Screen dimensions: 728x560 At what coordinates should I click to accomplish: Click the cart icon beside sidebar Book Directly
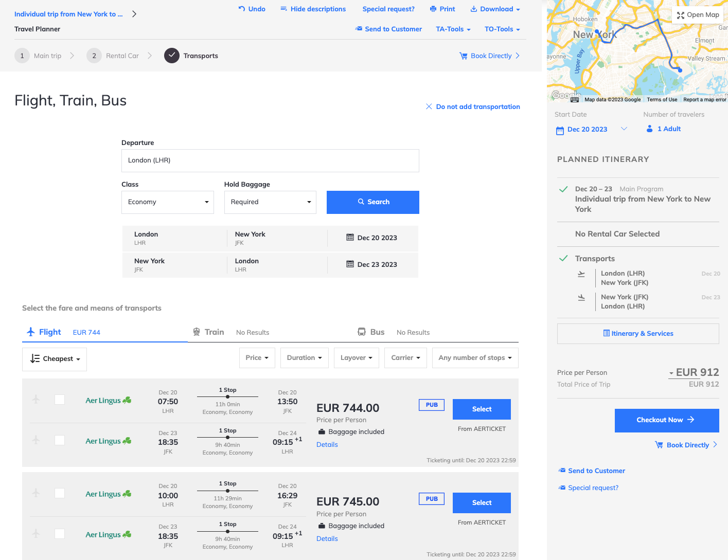(x=659, y=445)
